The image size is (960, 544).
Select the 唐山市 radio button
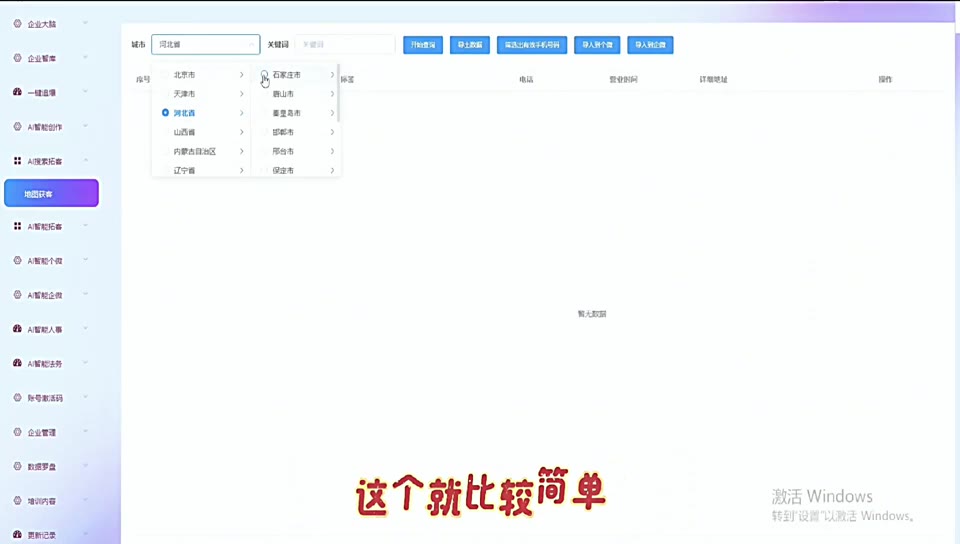264,94
